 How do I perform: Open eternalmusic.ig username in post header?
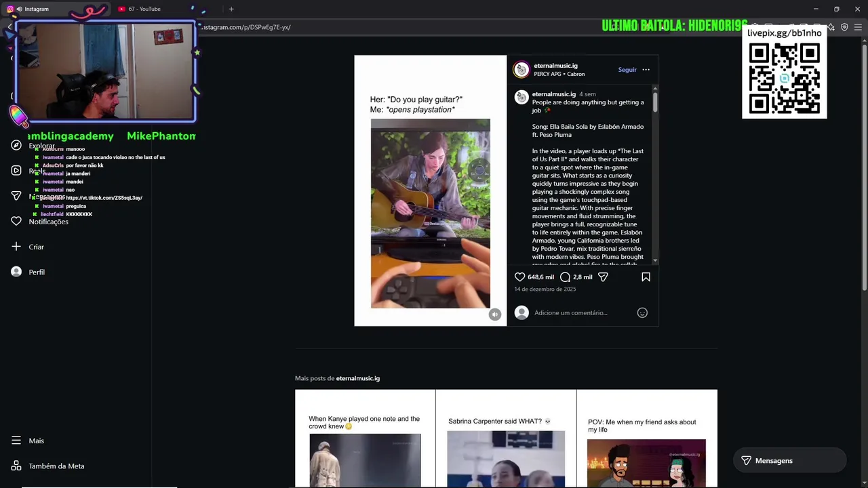[555, 66]
